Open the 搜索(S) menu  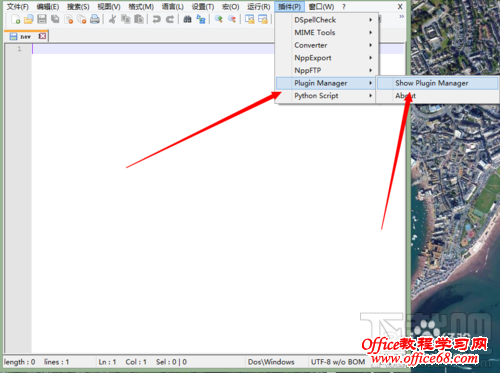coord(78,7)
